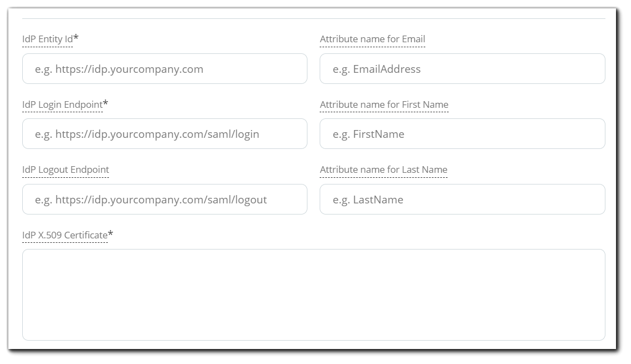
Task: Click the asterisk beside IdP Entity Id
Action: click(x=76, y=38)
